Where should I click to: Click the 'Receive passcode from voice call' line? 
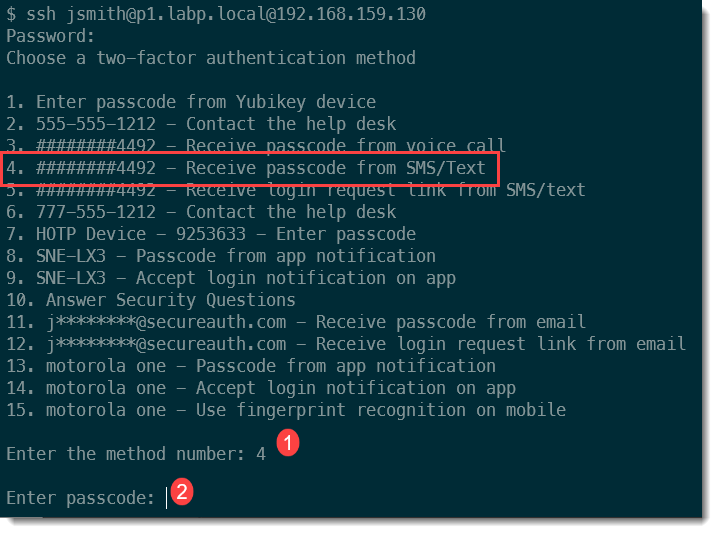tap(256, 146)
